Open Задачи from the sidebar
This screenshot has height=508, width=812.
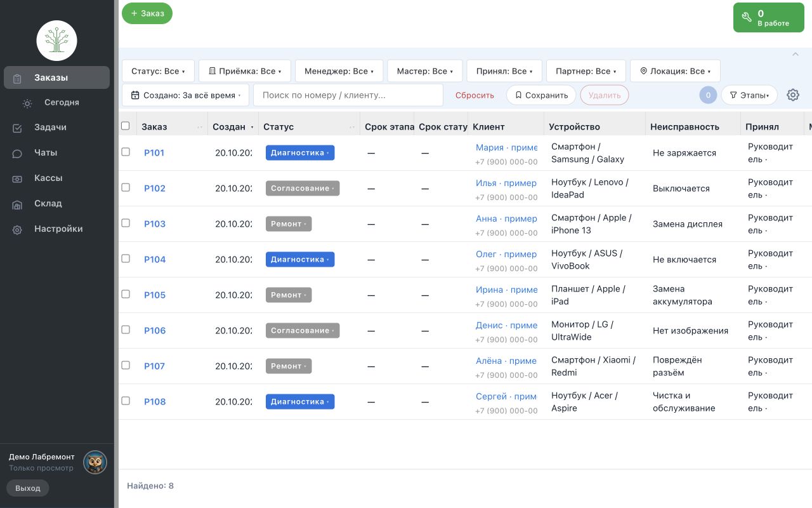coord(50,127)
